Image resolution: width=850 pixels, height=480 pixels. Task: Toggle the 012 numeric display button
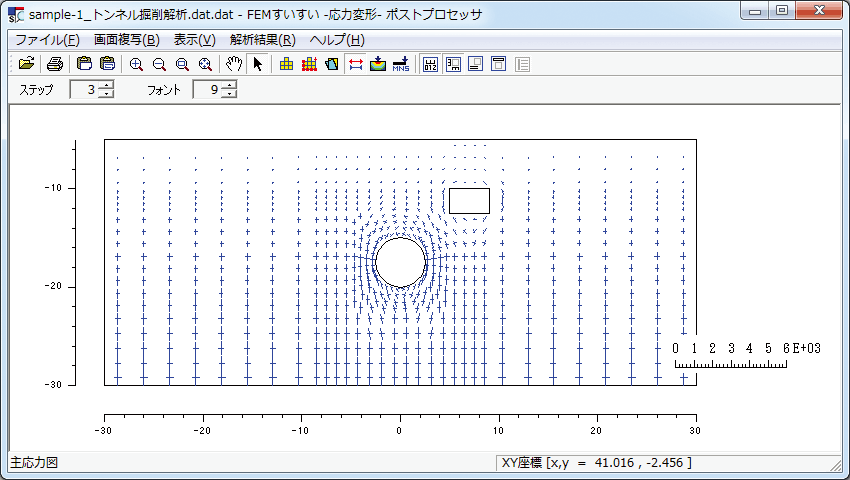pos(430,64)
